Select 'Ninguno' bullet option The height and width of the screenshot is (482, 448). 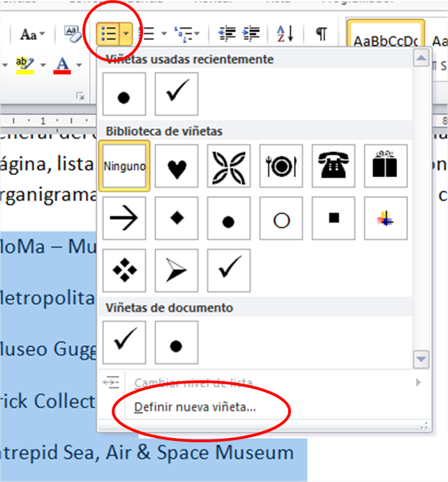tap(124, 166)
